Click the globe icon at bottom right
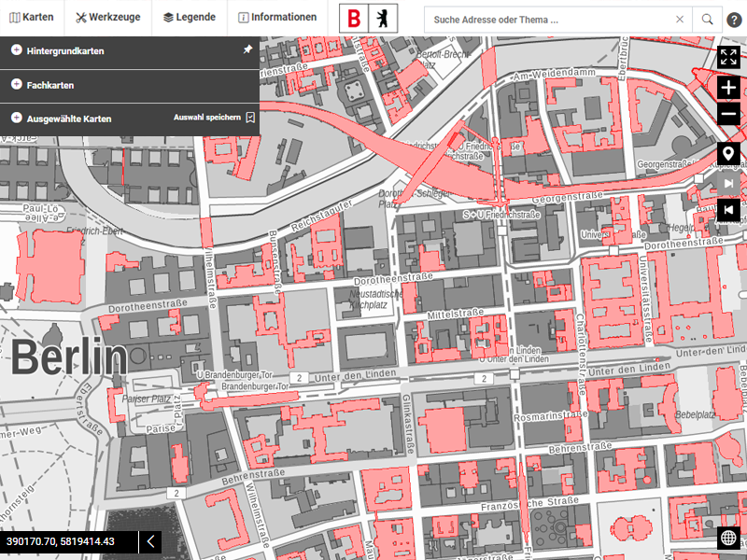Image resolution: width=747 pixels, height=560 pixels. coord(728,538)
